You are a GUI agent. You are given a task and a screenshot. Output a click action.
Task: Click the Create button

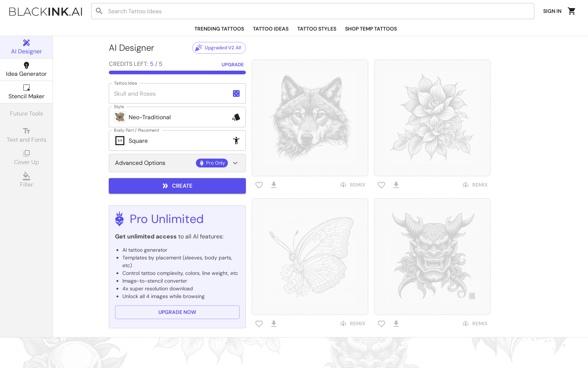pos(177,186)
